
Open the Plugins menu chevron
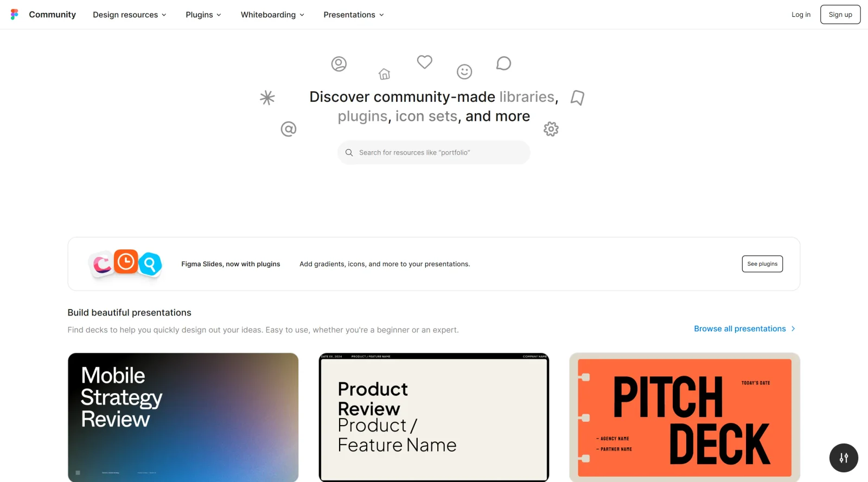[203, 15]
